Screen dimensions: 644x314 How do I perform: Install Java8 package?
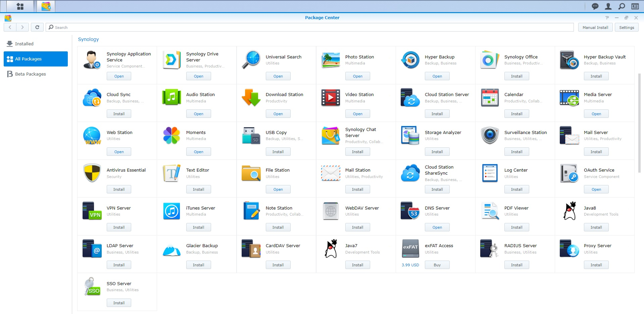click(596, 227)
